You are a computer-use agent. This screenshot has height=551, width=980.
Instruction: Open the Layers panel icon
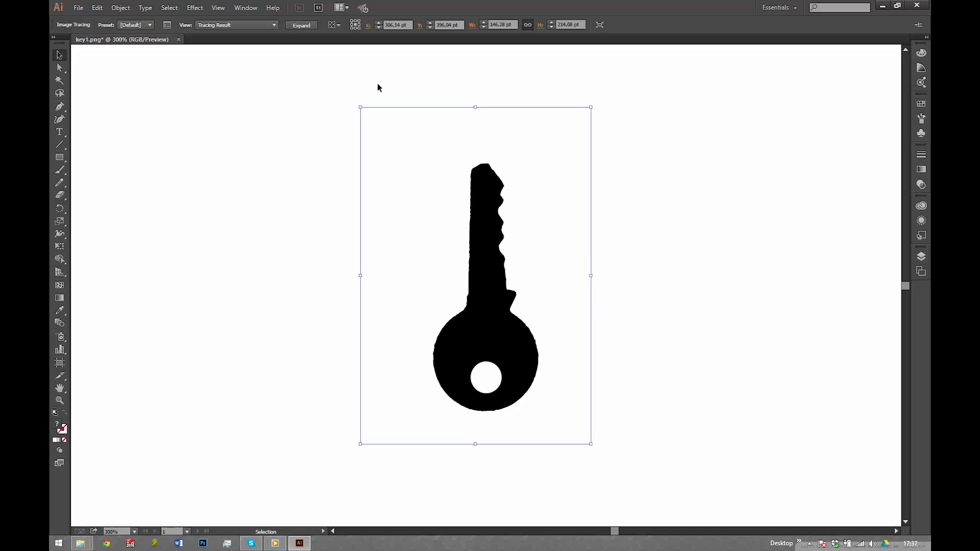click(921, 257)
